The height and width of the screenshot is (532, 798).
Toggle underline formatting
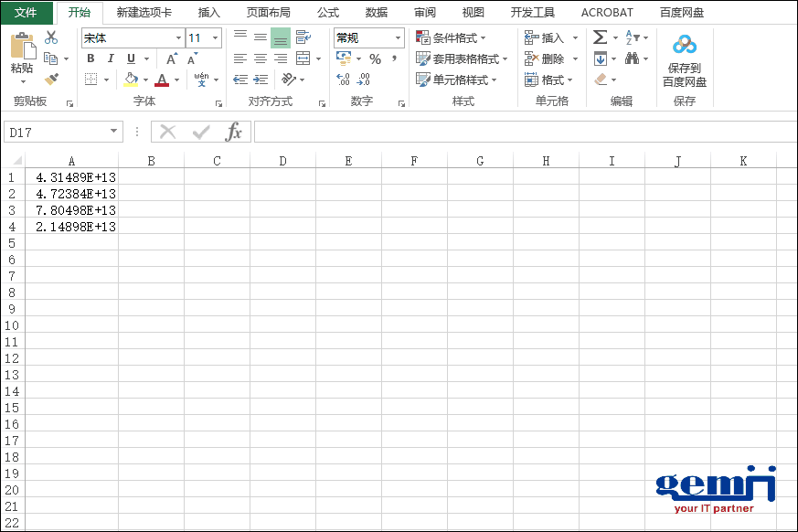[129, 58]
